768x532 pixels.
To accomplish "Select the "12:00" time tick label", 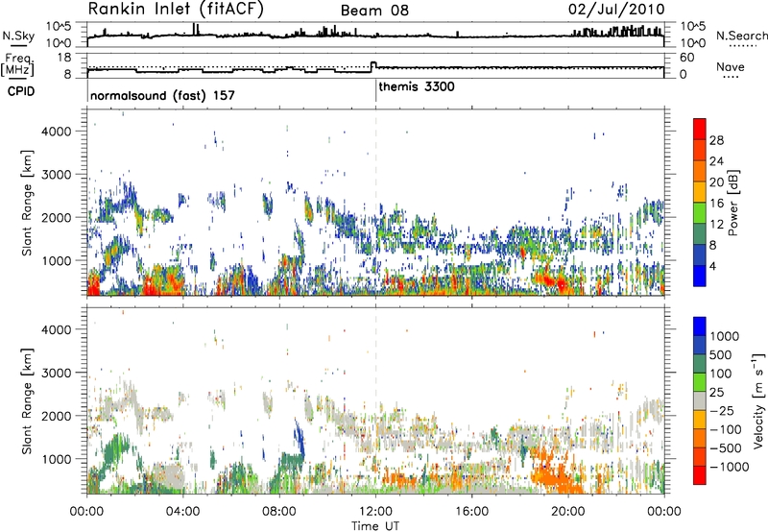I will click(375, 512).
